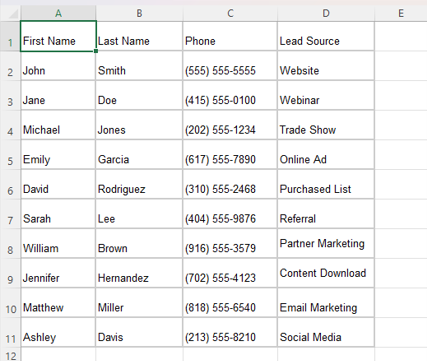Click the cell containing Jennifer

click(58, 273)
